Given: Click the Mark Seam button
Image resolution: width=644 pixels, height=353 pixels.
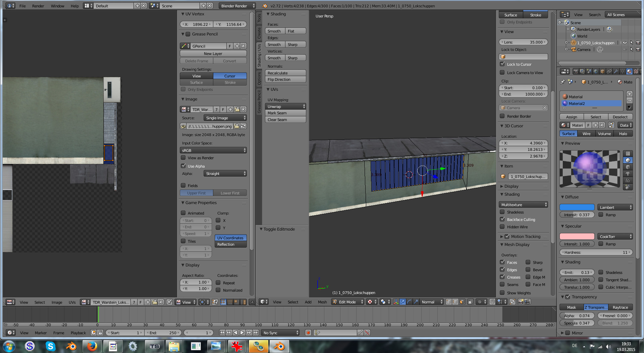Looking at the screenshot, I should point(285,113).
